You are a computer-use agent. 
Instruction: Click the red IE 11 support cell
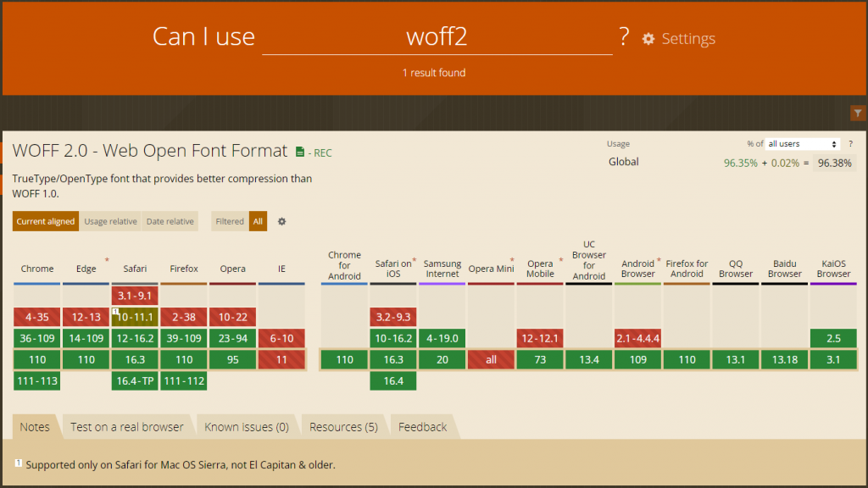pos(281,359)
